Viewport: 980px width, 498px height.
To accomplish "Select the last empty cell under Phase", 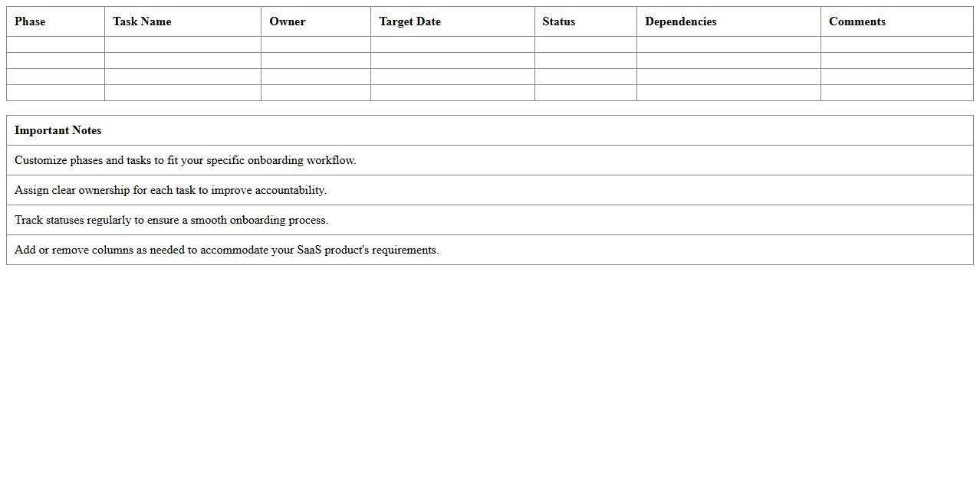I will click(55, 93).
